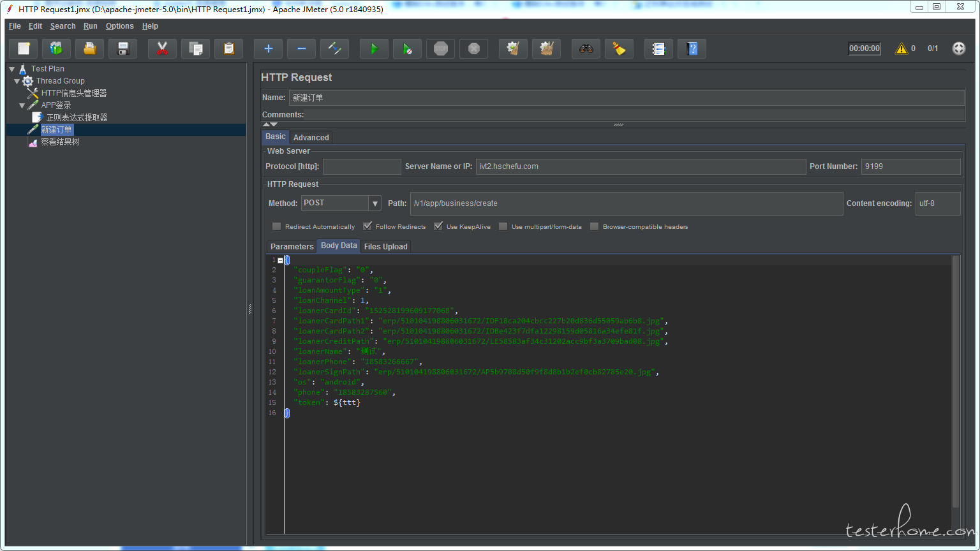Open Help with question mark icon
Viewport: 980px width, 551px height.
[692, 48]
